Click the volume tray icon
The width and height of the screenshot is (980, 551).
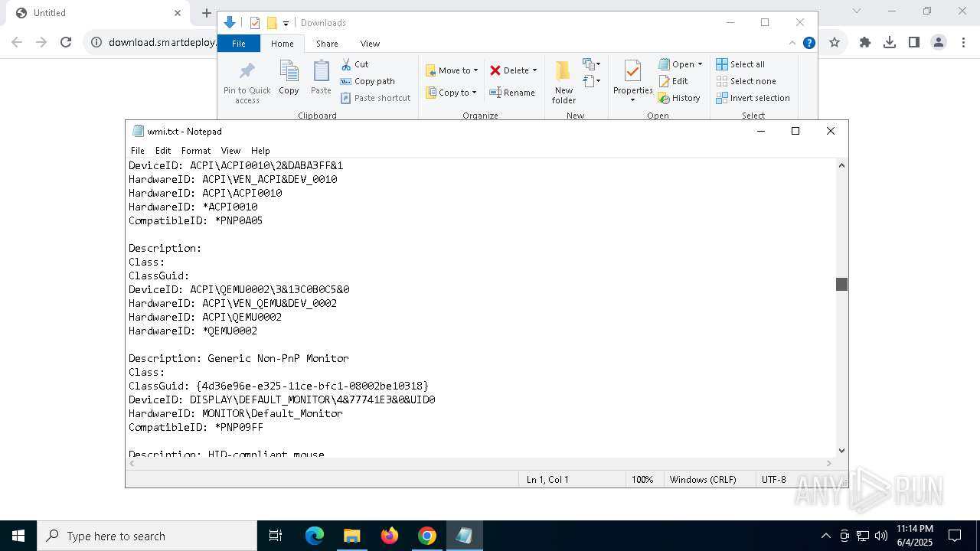pyautogui.click(x=880, y=536)
